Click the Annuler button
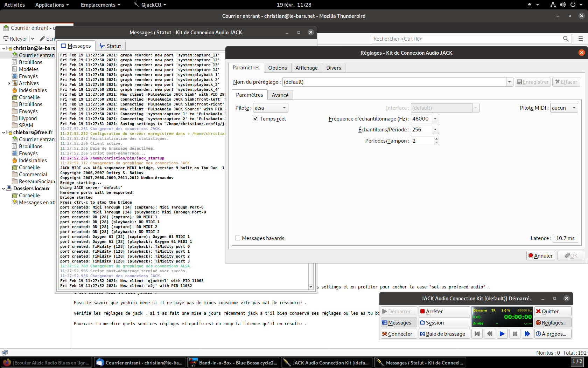The width and height of the screenshot is (588, 368). tap(540, 256)
